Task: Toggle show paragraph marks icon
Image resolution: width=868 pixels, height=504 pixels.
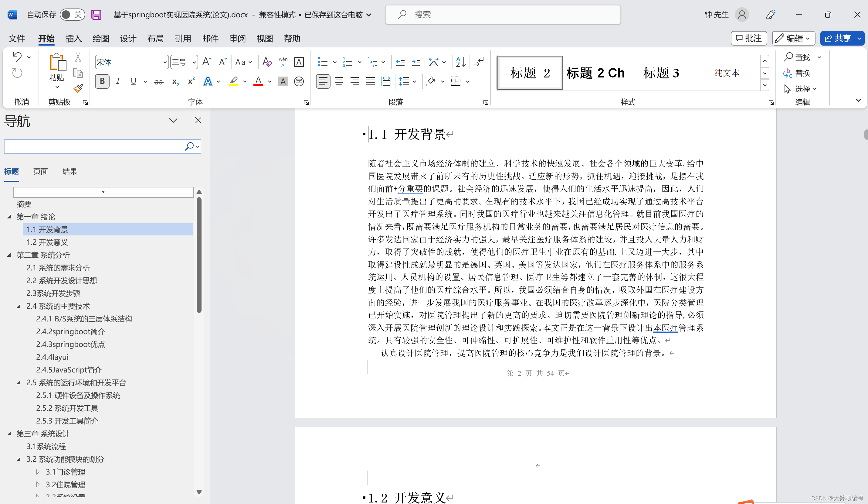Action: pos(479,62)
